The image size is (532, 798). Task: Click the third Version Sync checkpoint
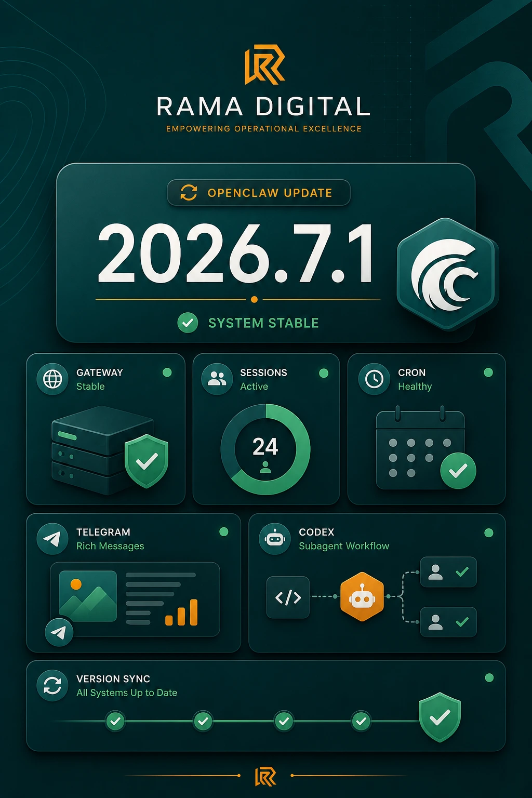pyautogui.click(x=284, y=721)
